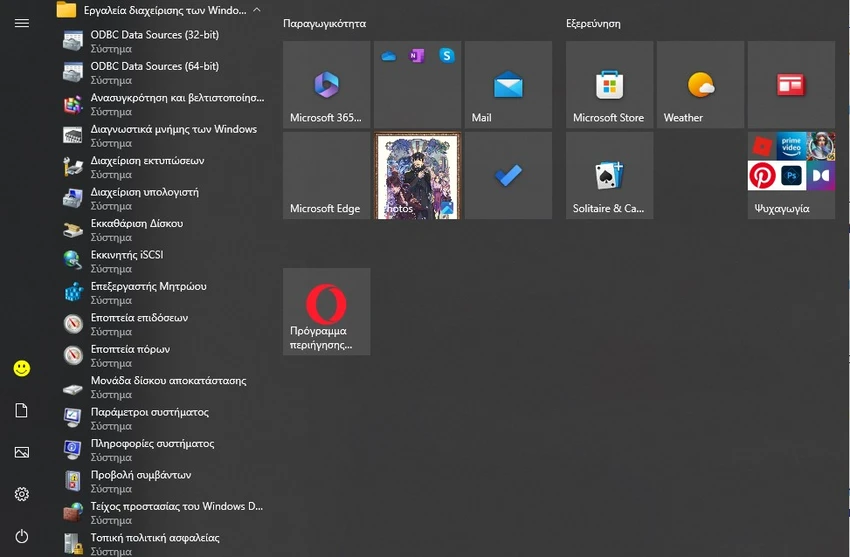
Task: Open the Pictures sidebar icon
Action: point(22,452)
